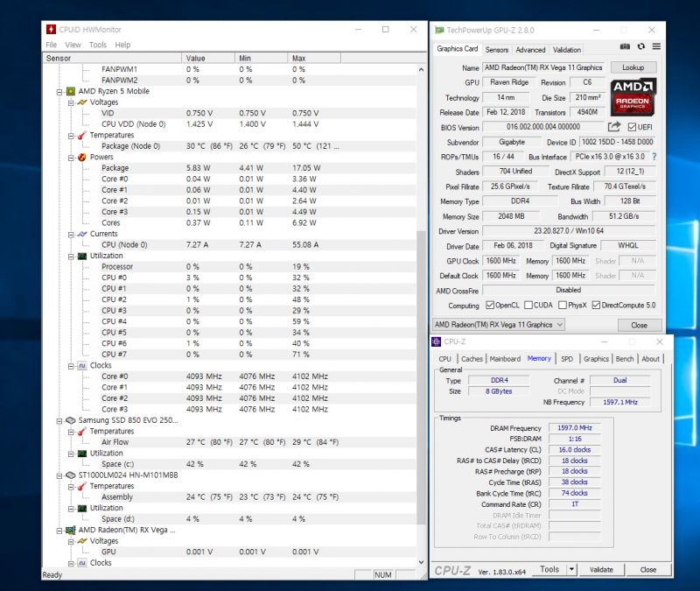Screen dimensions: 700x591
Task: Click the Radeon RX Vega Clocks icon
Action: click(x=82, y=563)
